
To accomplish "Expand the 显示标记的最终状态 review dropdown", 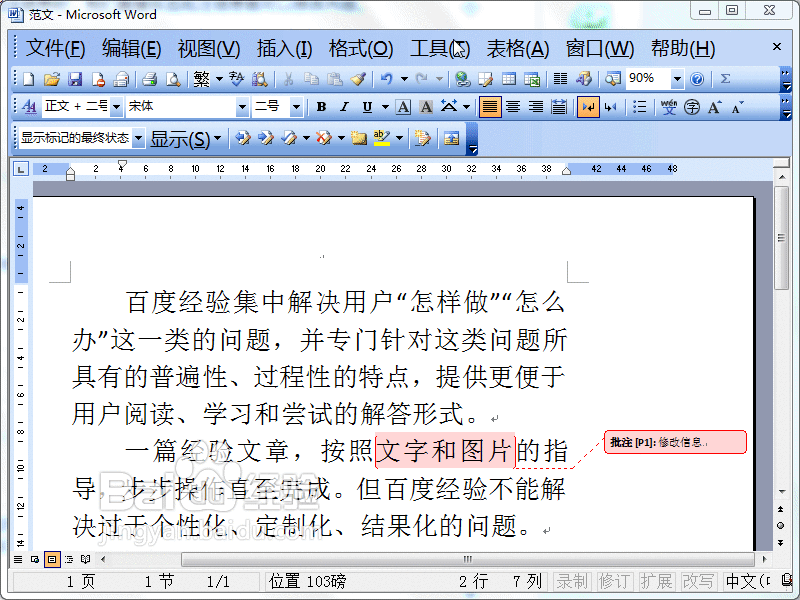I will click(137, 140).
